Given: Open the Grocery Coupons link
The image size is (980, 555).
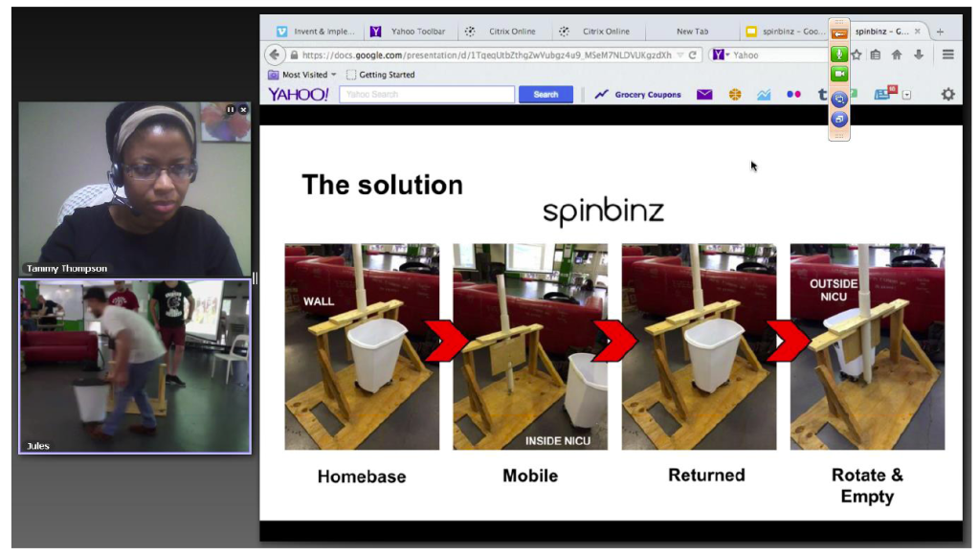Looking at the screenshot, I should (648, 95).
